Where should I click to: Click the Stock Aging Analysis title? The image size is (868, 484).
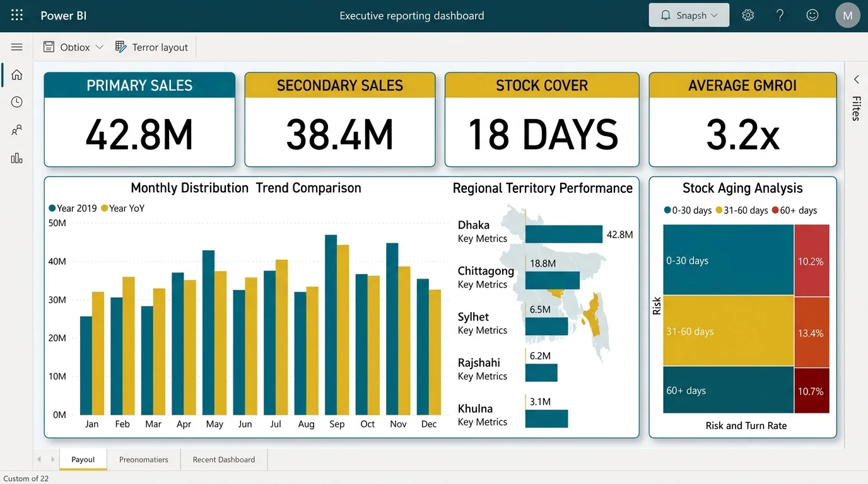coord(742,188)
